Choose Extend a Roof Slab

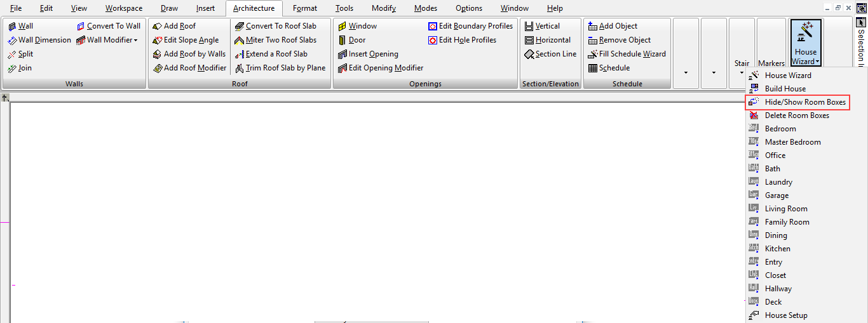click(271, 54)
